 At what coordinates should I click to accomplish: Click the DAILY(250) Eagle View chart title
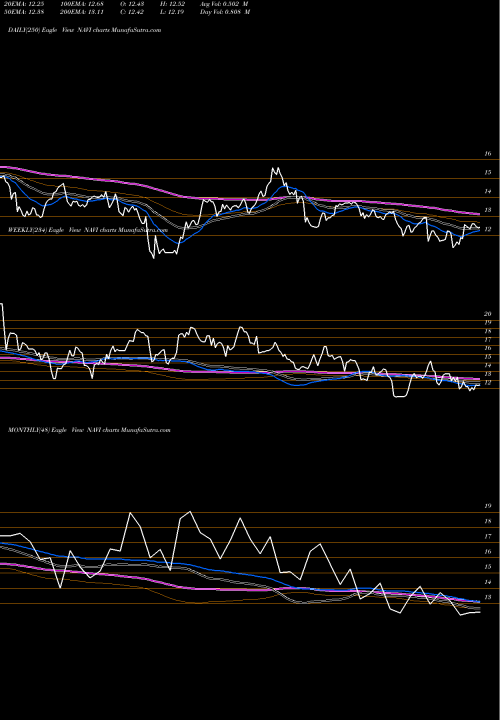[x=84, y=30]
